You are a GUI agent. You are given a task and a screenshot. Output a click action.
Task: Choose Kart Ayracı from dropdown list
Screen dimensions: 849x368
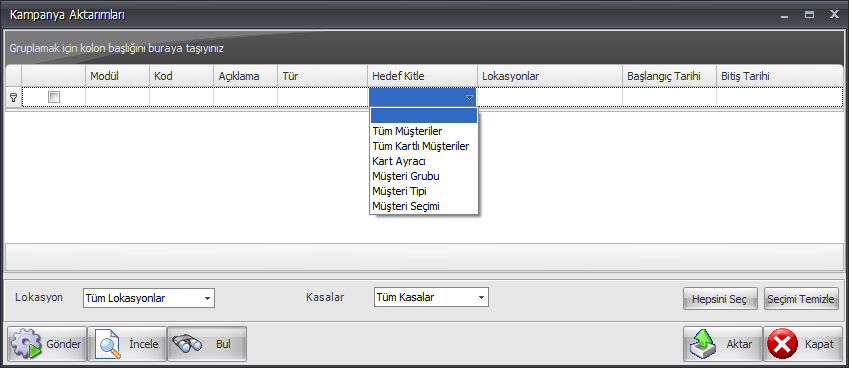point(423,161)
